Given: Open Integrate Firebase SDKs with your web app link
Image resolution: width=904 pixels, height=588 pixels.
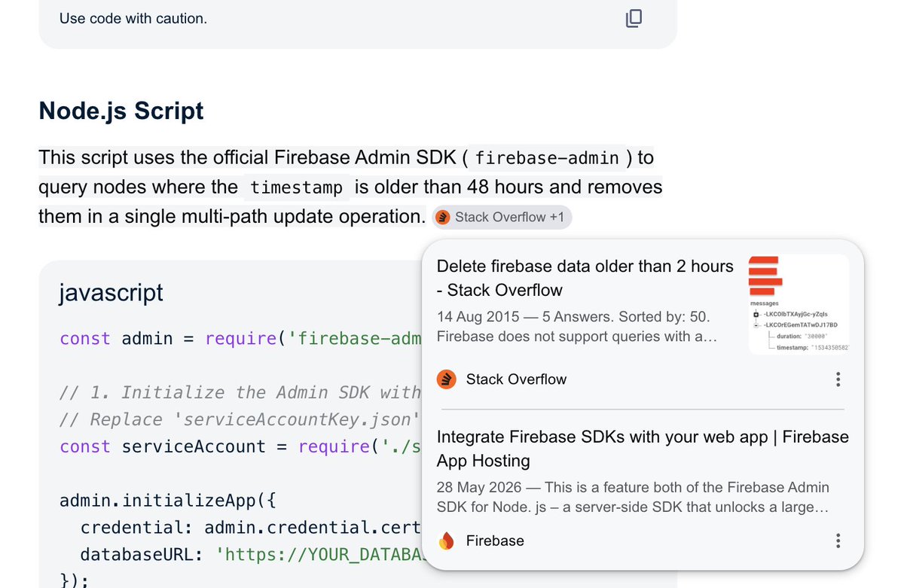Looking at the screenshot, I should click(643, 449).
